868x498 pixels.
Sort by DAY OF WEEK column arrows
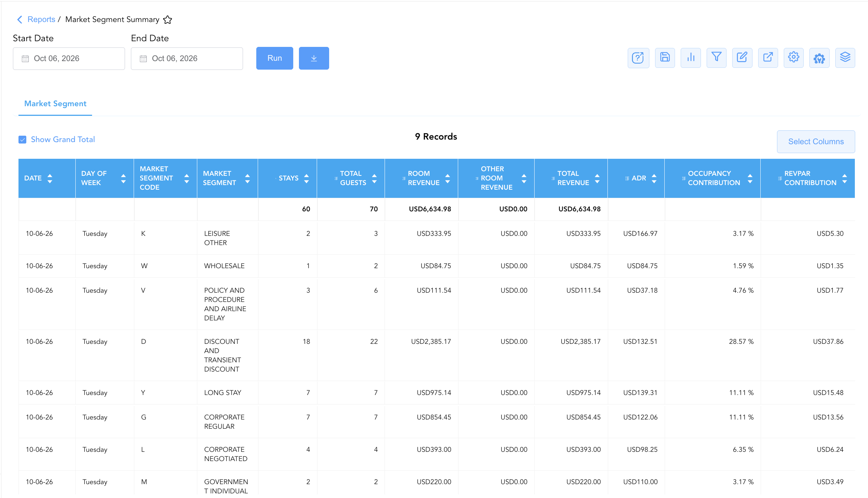click(123, 178)
